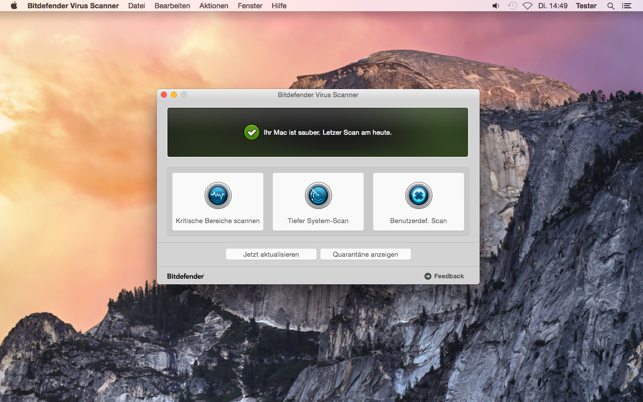Open the Datei menu
The image size is (643, 402).
point(137,6)
